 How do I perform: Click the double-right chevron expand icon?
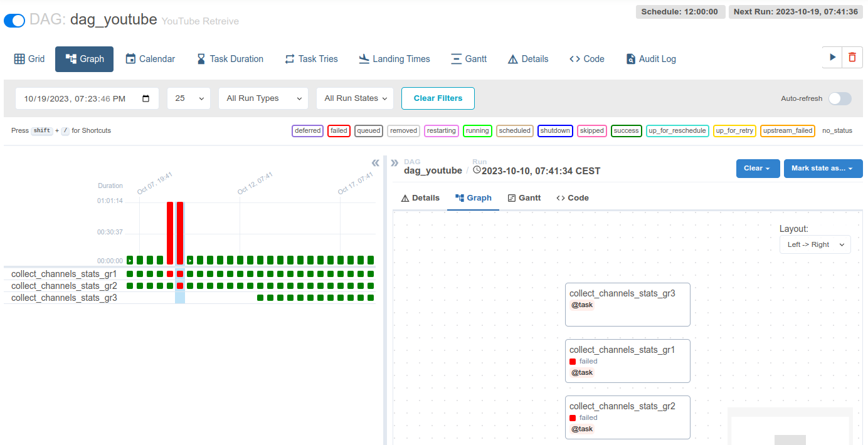394,163
